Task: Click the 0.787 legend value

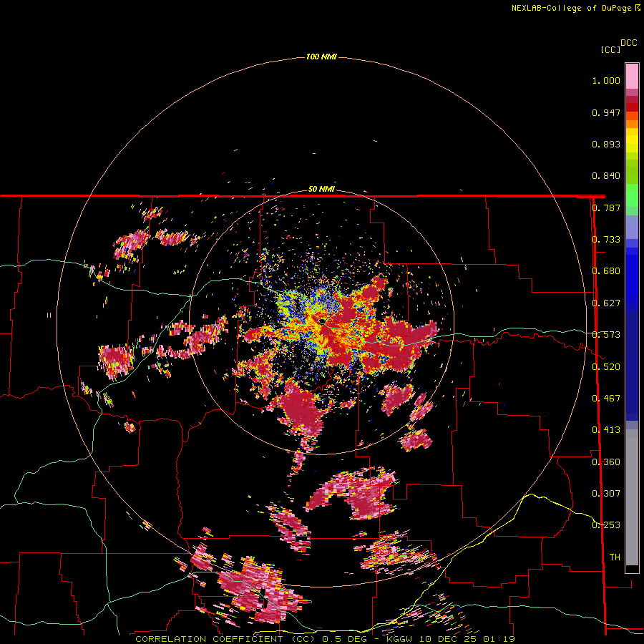Action: pyautogui.click(x=606, y=208)
